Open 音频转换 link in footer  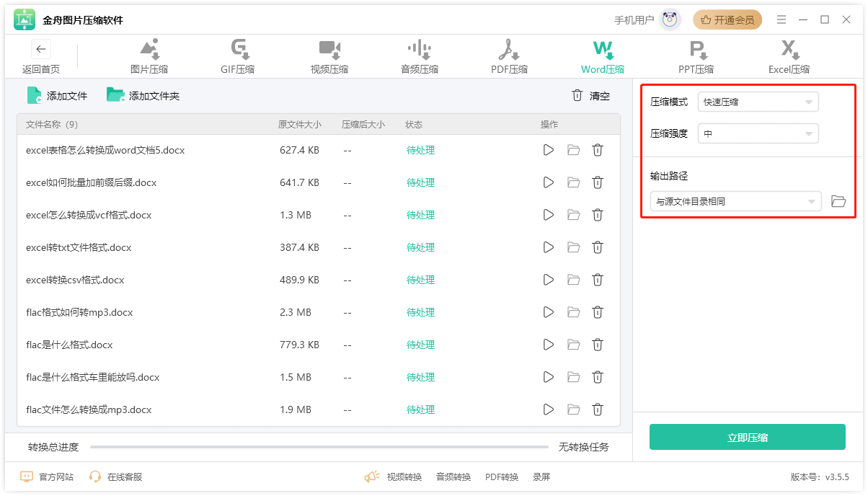click(x=453, y=477)
